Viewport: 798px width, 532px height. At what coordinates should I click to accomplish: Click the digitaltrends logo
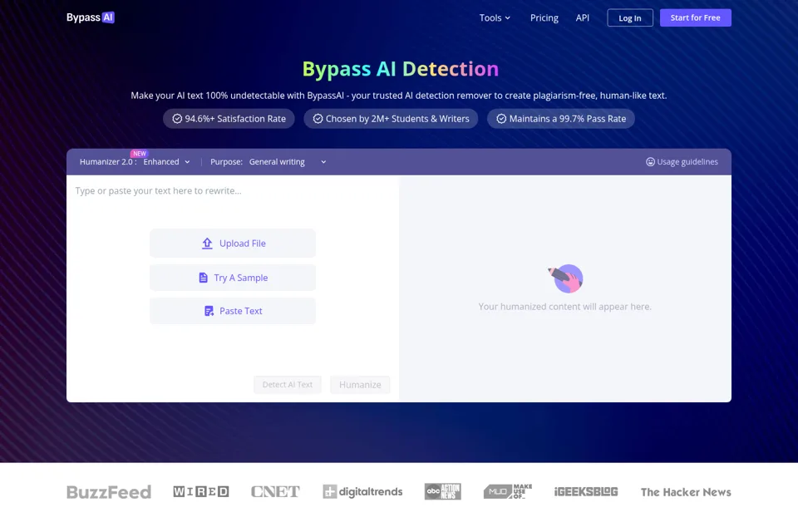[x=362, y=491]
